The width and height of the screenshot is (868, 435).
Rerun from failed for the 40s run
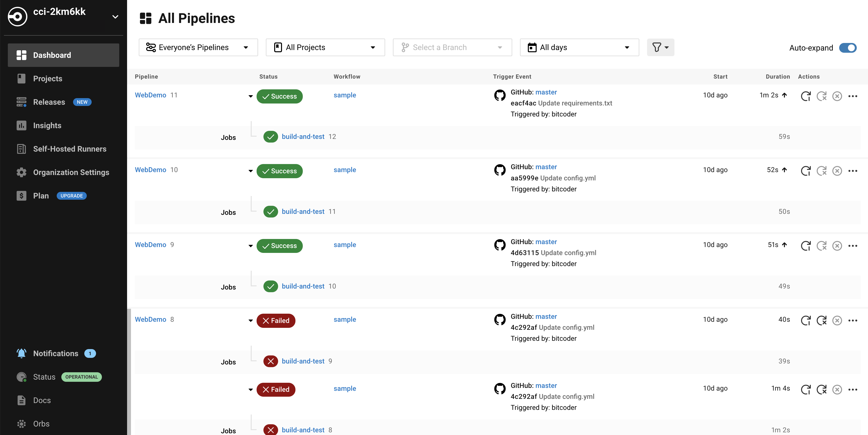(x=822, y=321)
